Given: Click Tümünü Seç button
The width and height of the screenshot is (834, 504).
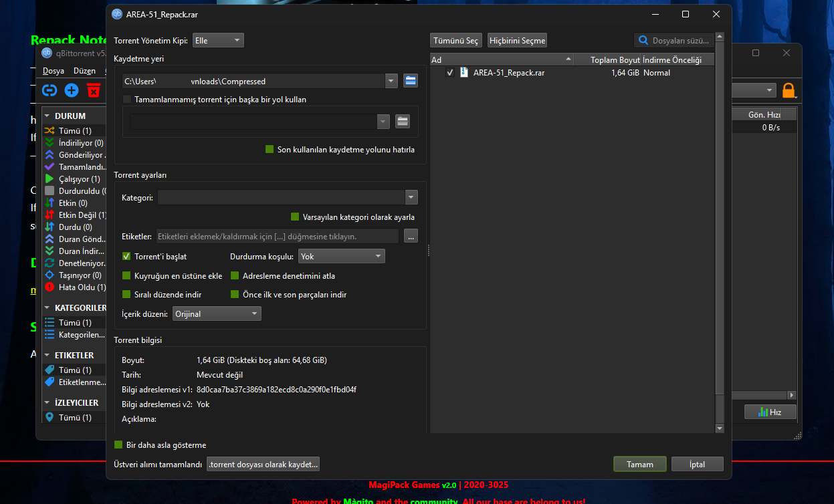Looking at the screenshot, I should [x=455, y=41].
